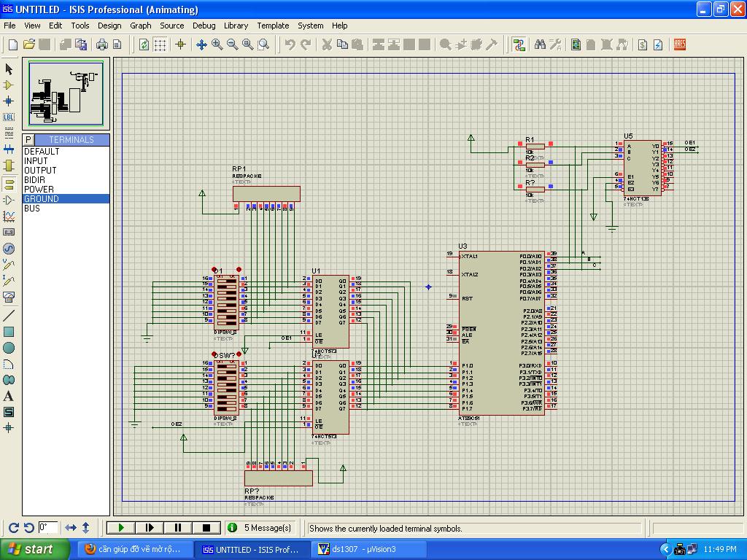Click the overview thumbnail of schematic
This screenshot has width=747, height=560.
66,93
